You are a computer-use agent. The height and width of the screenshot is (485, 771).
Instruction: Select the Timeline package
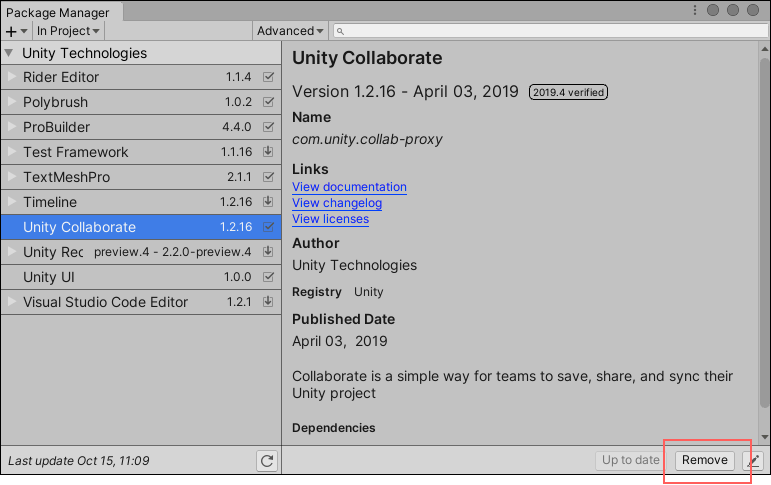[141, 202]
